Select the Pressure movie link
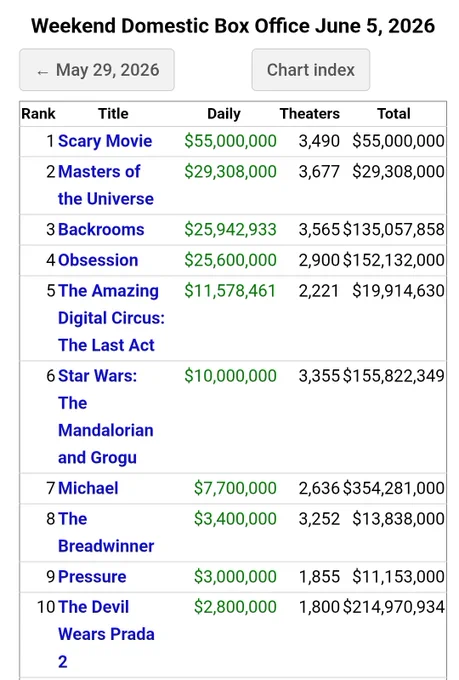 tap(92, 577)
